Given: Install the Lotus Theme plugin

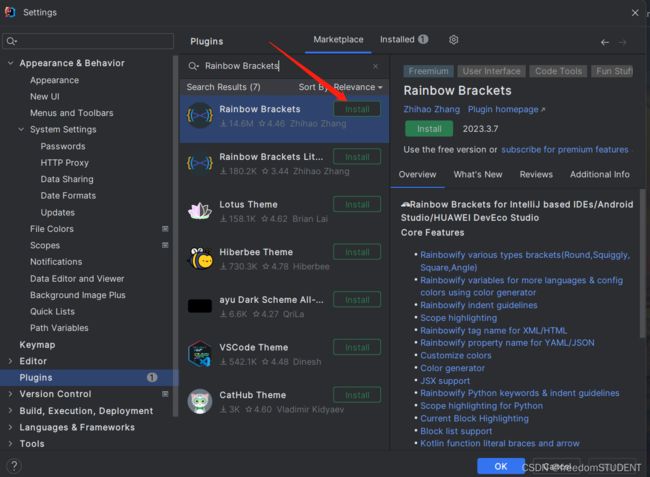Looking at the screenshot, I should point(357,205).
